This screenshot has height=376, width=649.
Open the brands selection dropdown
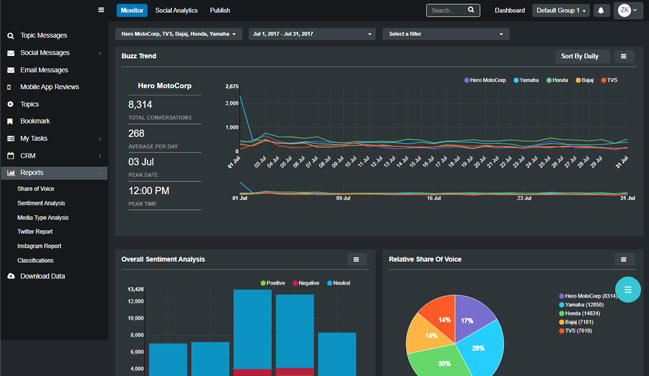point(179,34)
